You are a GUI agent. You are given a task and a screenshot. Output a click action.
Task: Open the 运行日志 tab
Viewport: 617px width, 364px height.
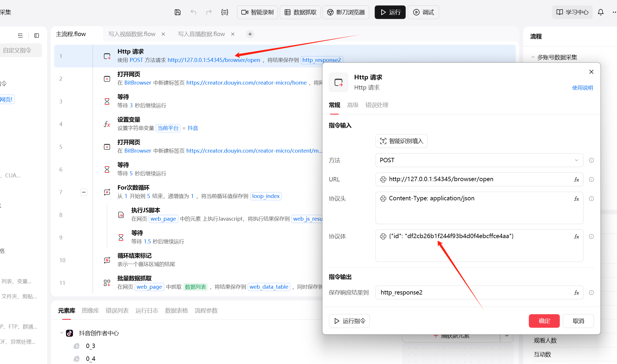pyautogui.click(x=147, y=311)
